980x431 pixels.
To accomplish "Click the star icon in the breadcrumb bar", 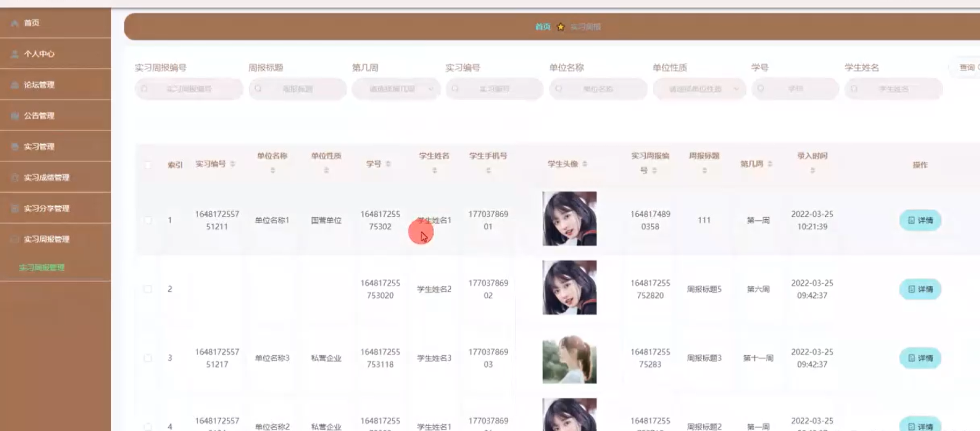I will click(560, 27).
